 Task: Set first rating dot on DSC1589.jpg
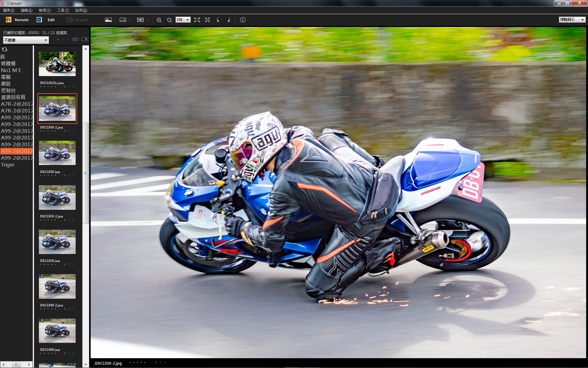pos(41,264)
